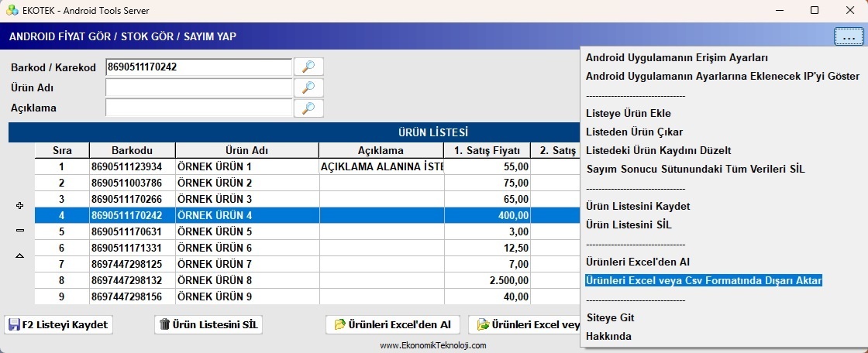
Task: Click the plus icon left of list
Action: 20,206
